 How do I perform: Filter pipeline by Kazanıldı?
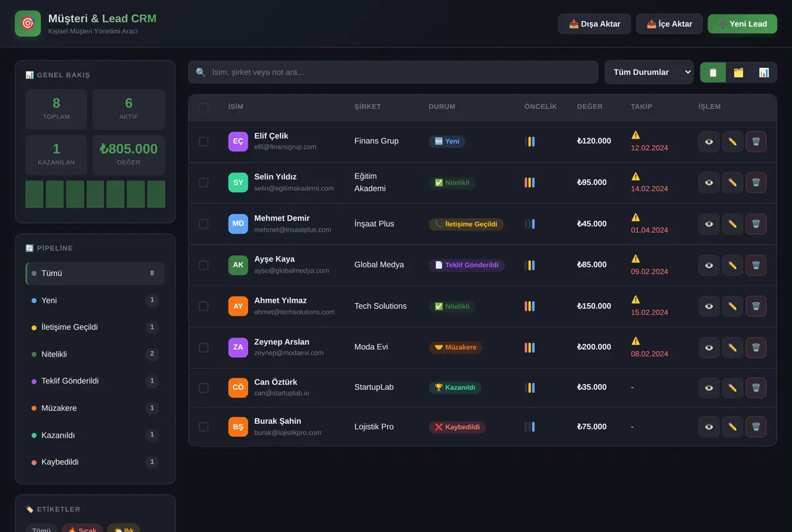[95, 435]
